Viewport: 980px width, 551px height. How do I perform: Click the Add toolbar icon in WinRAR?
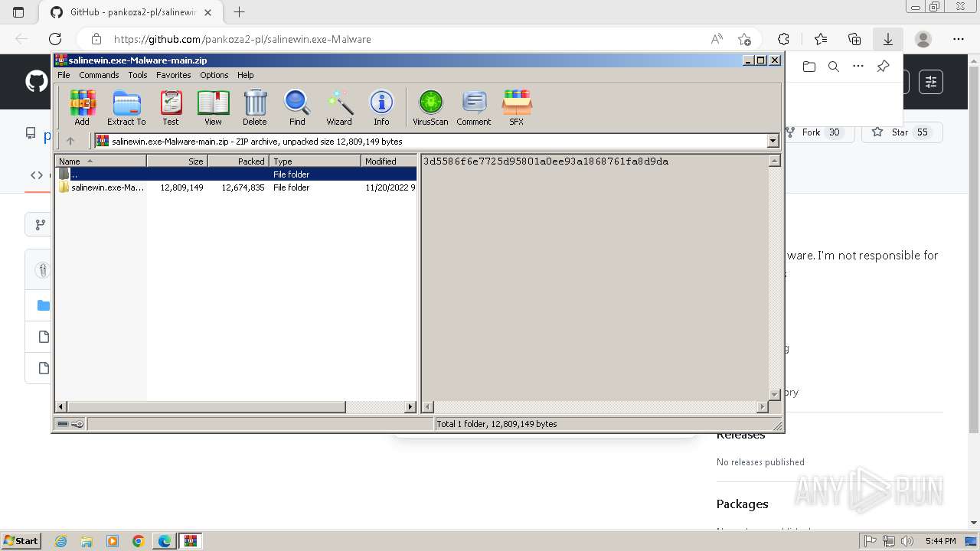(82, 107)
